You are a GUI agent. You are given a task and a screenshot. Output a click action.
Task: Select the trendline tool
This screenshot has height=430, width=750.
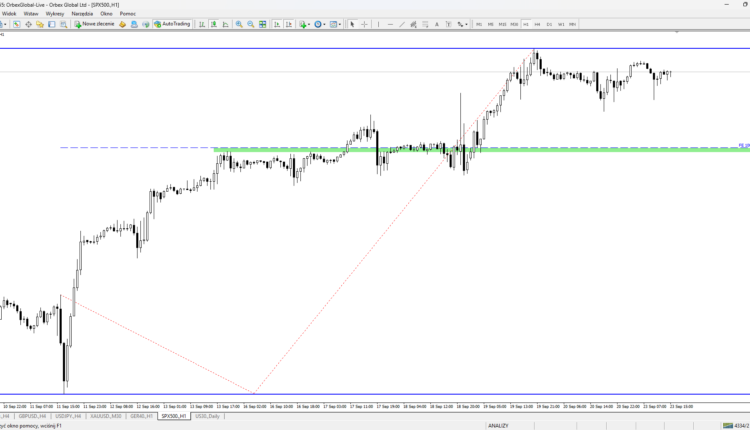[x=402, y=24]
